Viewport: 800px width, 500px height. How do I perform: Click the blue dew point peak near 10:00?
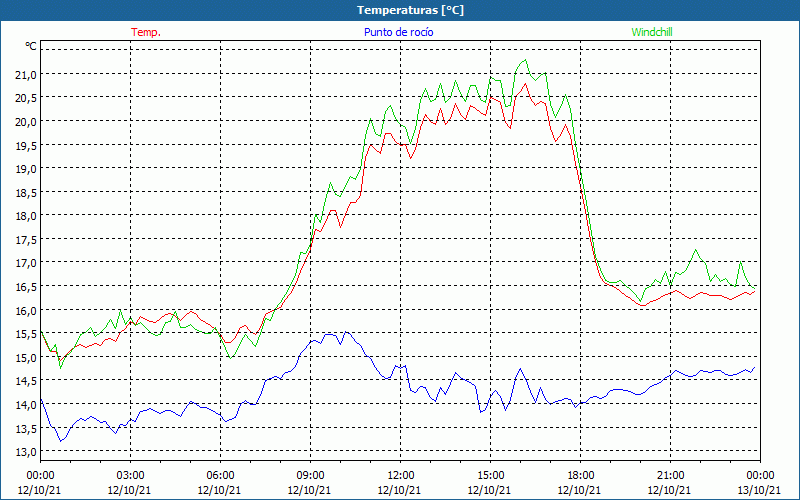coord(347,332)
